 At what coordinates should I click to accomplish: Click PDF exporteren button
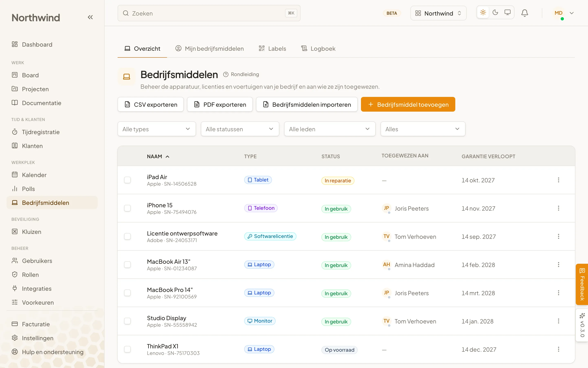coord(220,104)
